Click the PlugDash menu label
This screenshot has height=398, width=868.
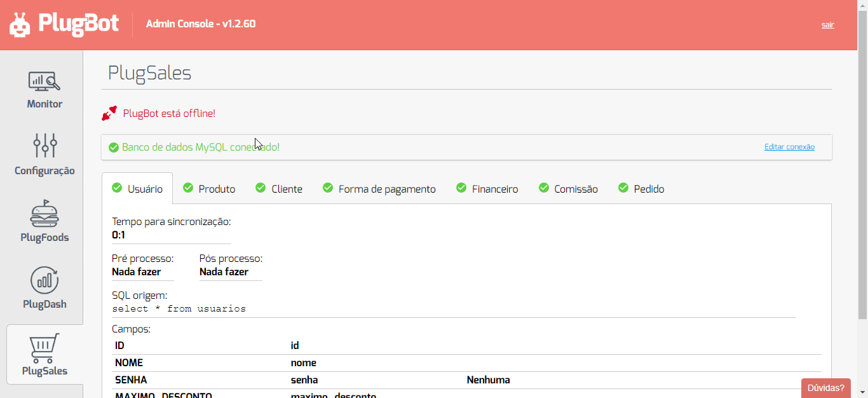[x=44, y=304]
